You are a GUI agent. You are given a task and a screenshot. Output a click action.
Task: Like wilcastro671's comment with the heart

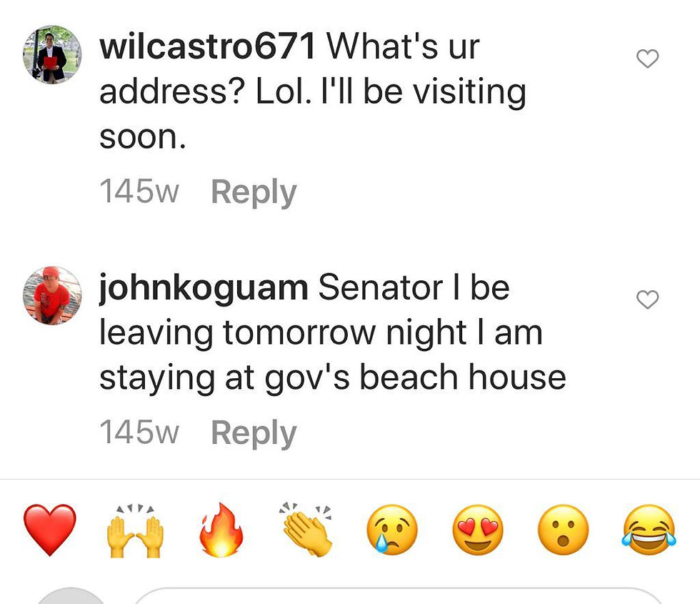pyautogui.click(x=647, y=59)
